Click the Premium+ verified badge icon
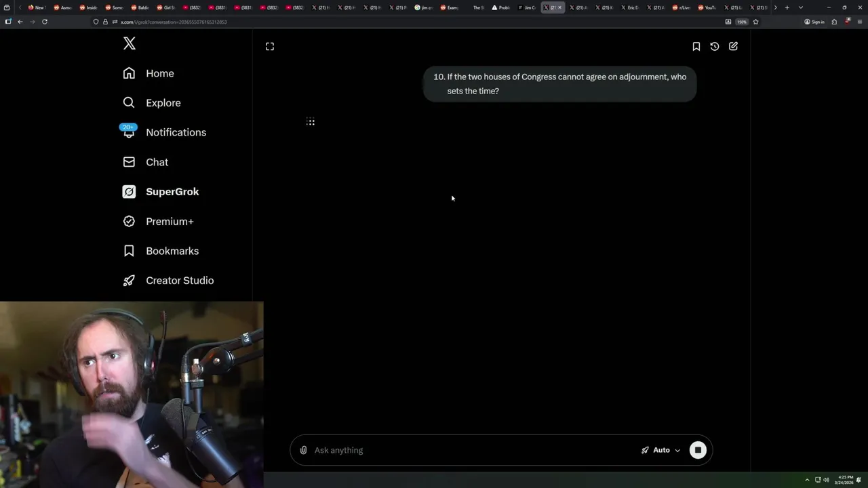Image resolution: width=868 pixels, height=488 pixels. coord(129,222)
